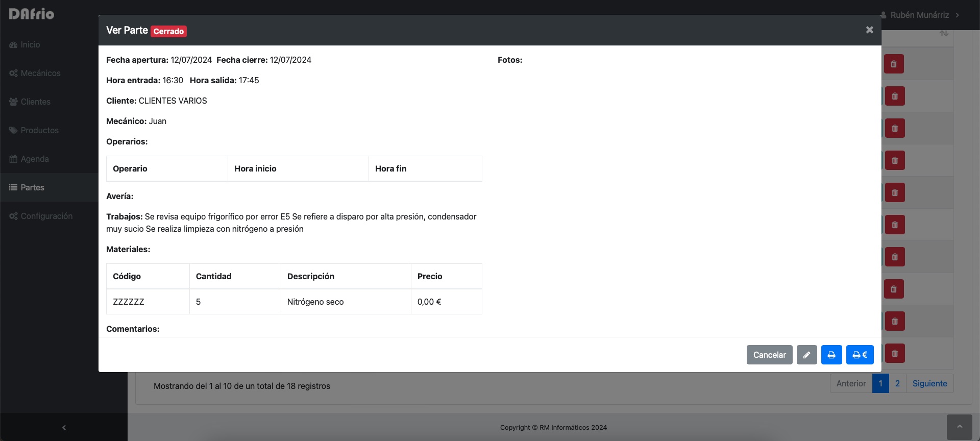Select page 1 in pagination
Image resolution: width=980 pixels, height=441 pixels.
point(880,383)
